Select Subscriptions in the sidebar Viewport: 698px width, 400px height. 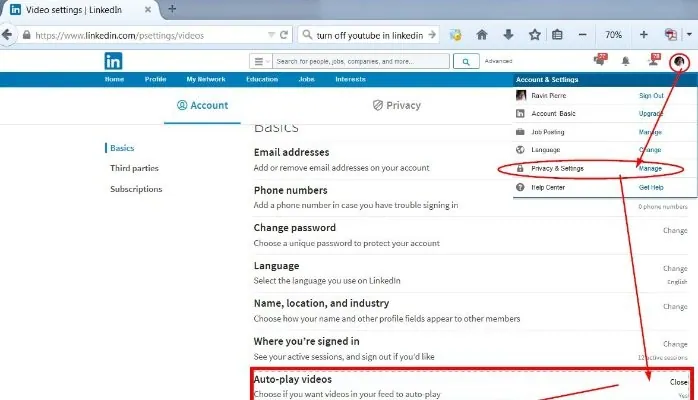[x=136, y=189]
